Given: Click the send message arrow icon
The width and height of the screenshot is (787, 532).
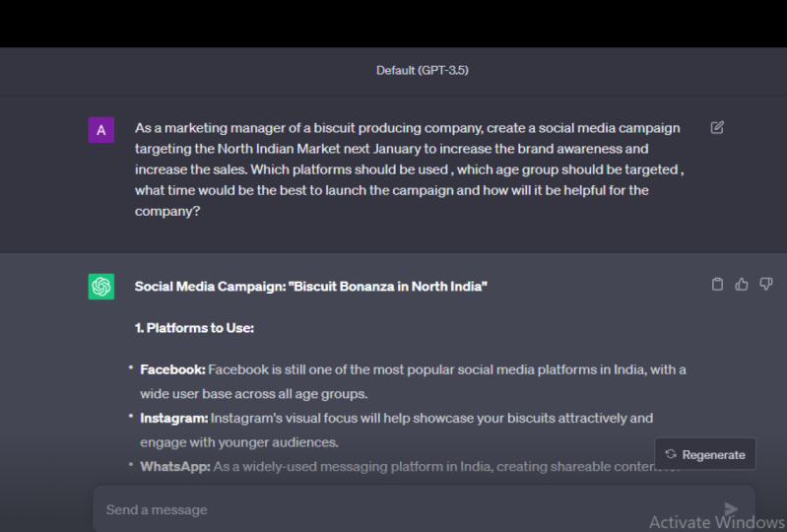Looking at the screenshot, I should [731, 509].
